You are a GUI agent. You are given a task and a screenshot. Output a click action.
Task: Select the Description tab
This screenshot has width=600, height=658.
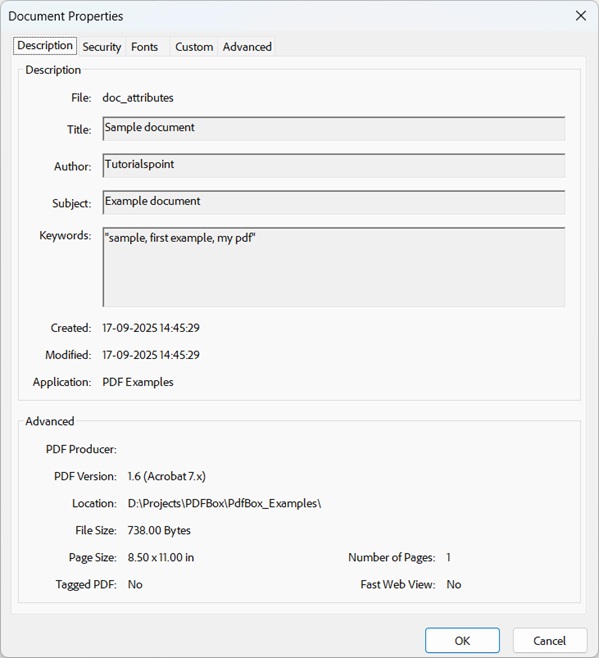(45, 46)
